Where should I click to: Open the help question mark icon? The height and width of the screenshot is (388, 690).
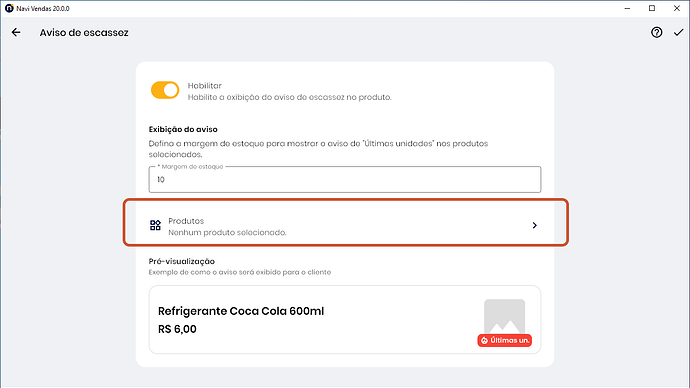click(657, 32)
